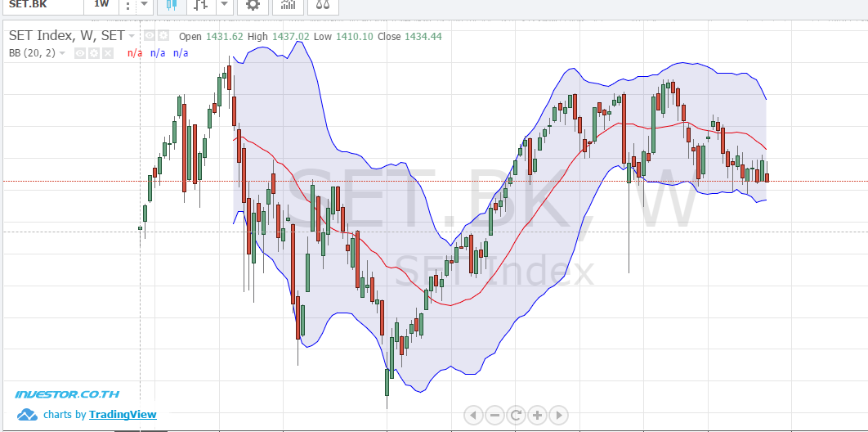Select the candlestick chart style icon
868x432 pixels.
[172, 5]
